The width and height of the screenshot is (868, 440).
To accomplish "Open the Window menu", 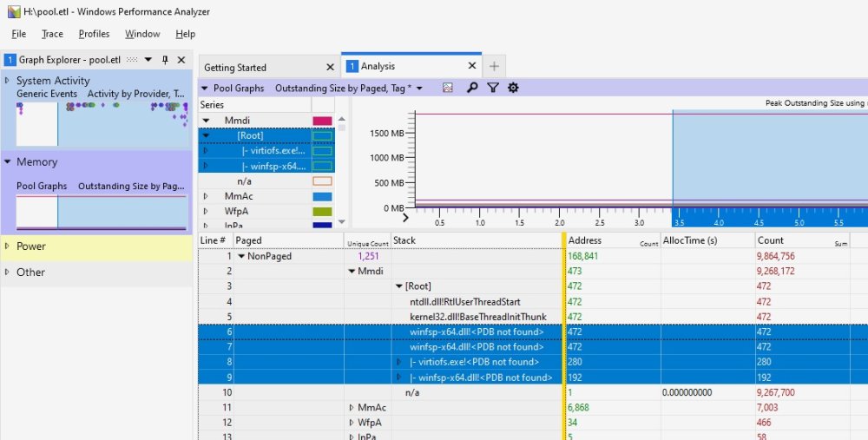I will (142, 34).
